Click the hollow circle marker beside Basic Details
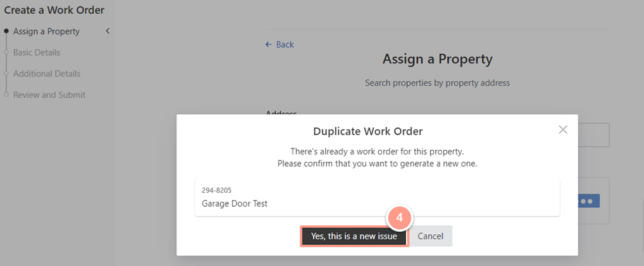 click(6, 53)
